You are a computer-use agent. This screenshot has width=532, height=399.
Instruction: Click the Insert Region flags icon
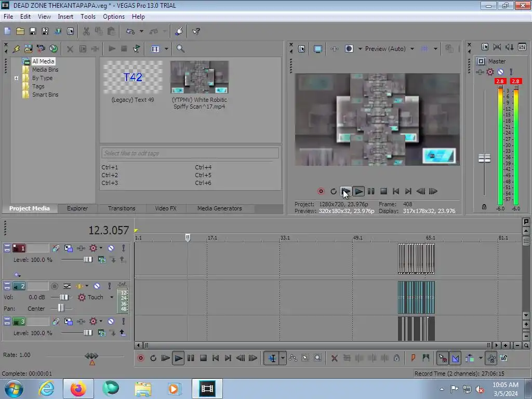click(426, 358)
